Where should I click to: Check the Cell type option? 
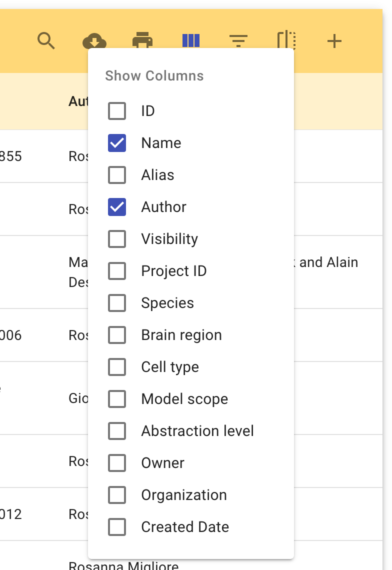pyautogui.click(x=117, y=367)
